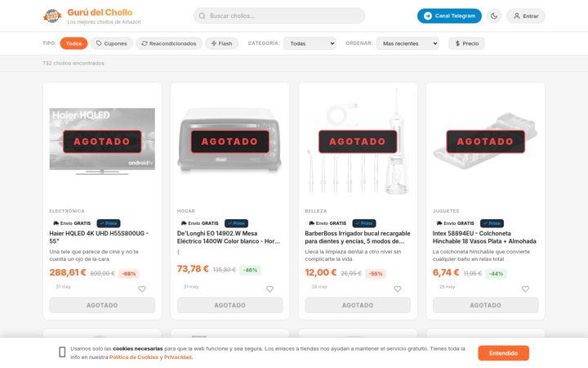Open the BarberBoss irrigator product image
Viewport: 588px width, 368px height.
358,142
